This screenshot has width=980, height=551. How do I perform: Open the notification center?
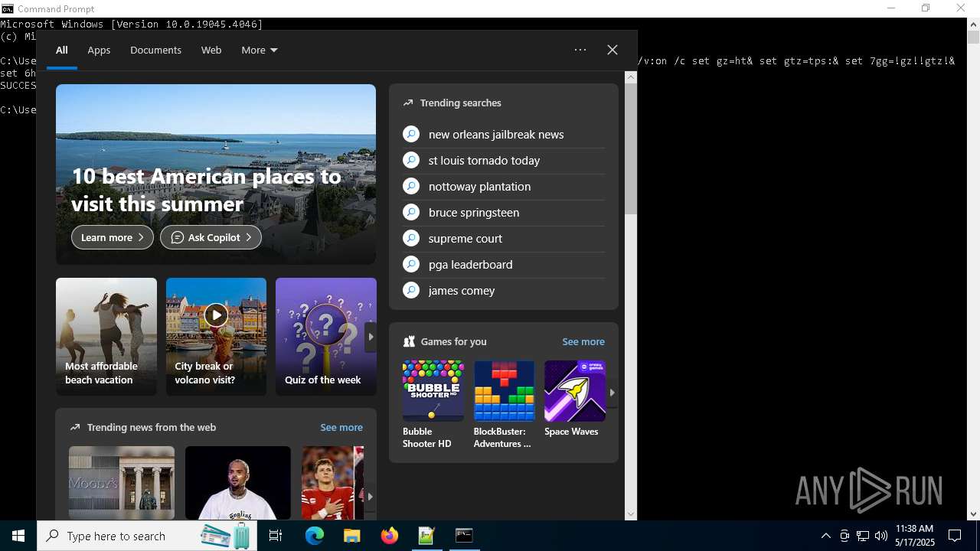pos(955,536)
